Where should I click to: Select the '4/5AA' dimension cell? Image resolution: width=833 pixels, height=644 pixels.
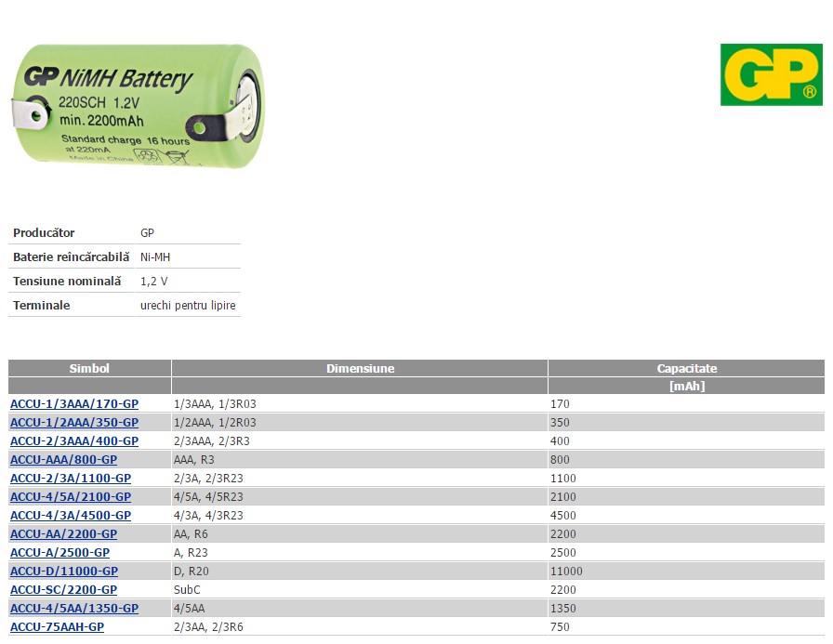coord(360,609)
